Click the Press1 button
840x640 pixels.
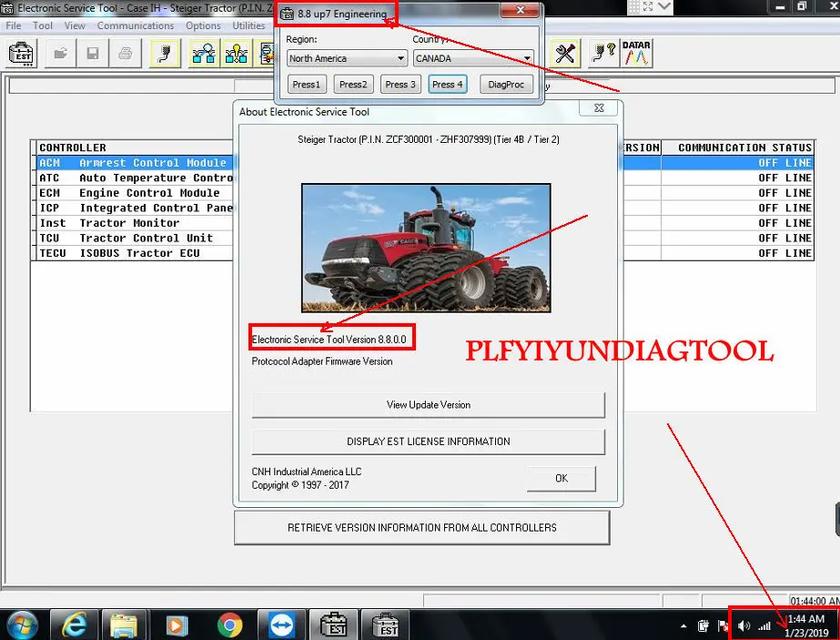pyautogui.click(x=307, y=84)
